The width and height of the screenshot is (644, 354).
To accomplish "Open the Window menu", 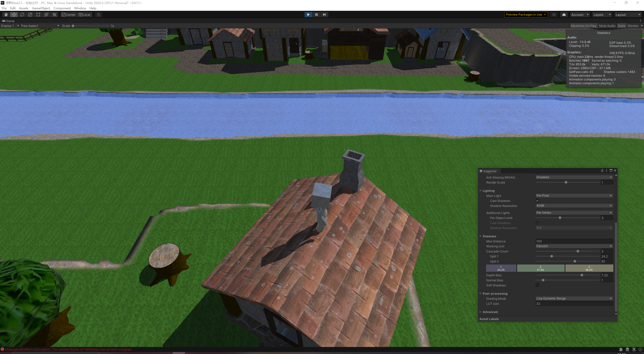I will (x=80, y=8).
